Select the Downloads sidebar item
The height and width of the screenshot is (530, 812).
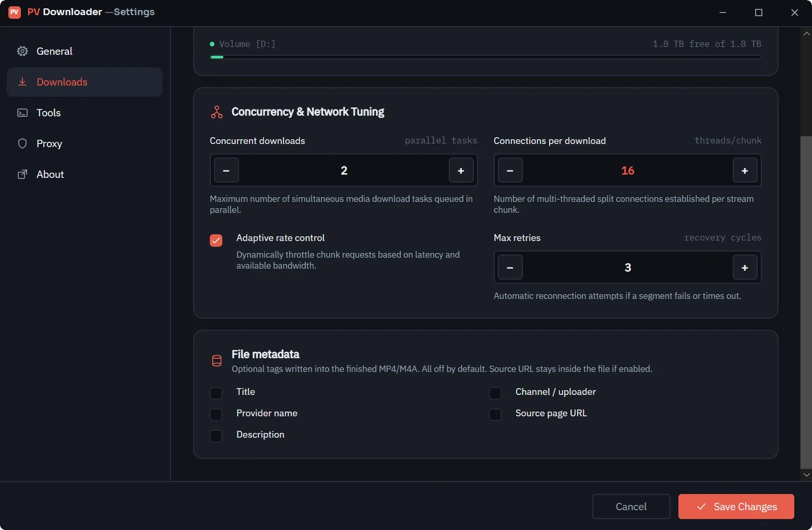(x=85, y=82)
